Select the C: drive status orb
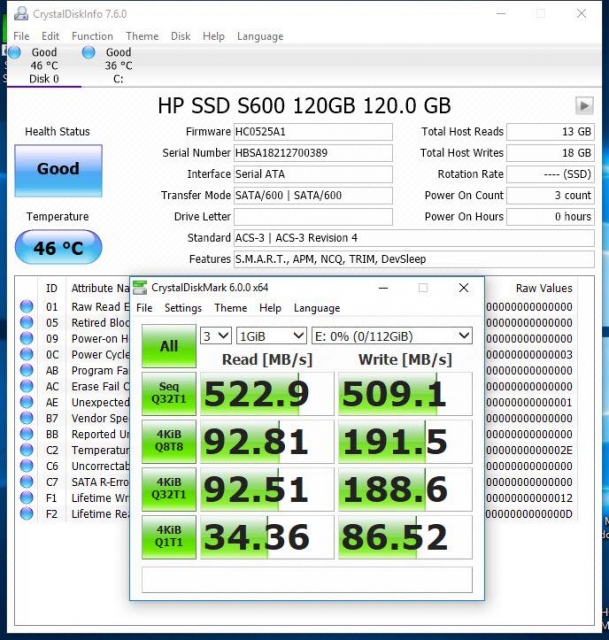609x640 pixels. [89, 52]
